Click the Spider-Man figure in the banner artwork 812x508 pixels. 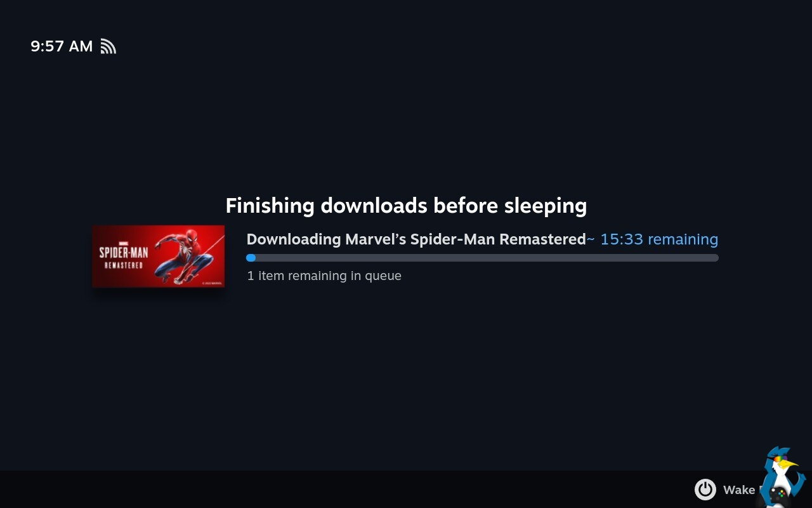[184, 255]
